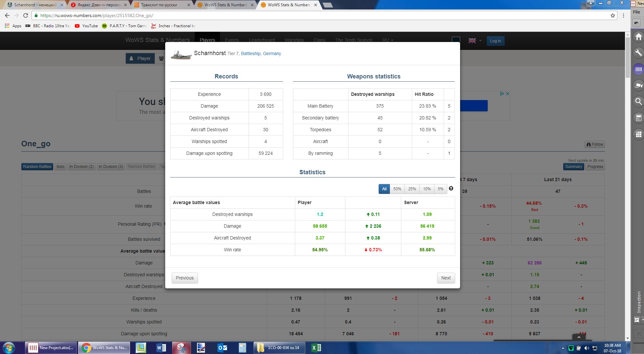Open the Battleship category link
Viewport: 644px width, 354px height.
pos(251,53)
